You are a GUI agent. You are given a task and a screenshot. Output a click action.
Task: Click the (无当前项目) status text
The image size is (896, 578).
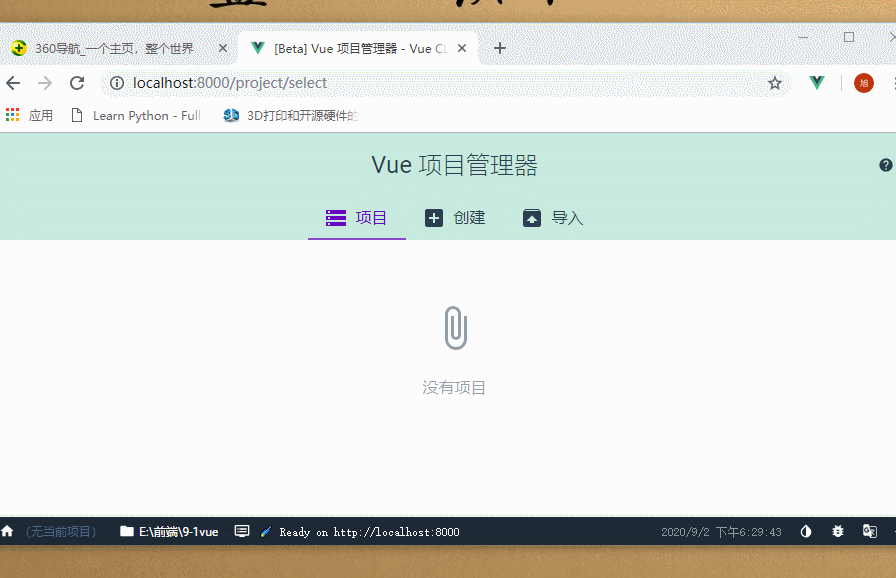(61, 532)
